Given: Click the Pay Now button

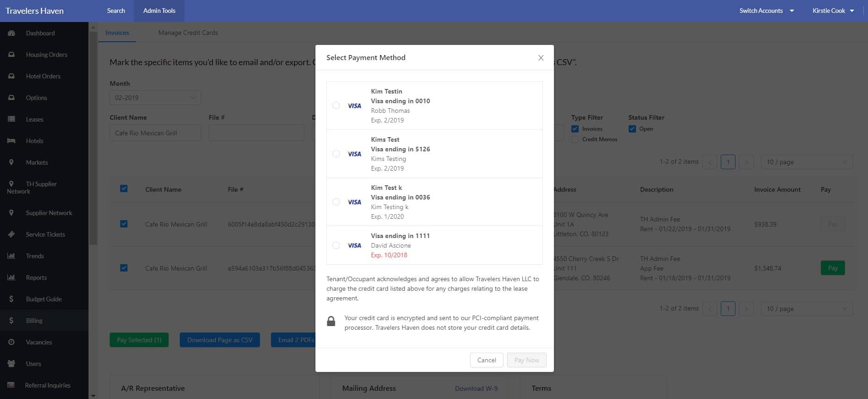Looking at the screenshot, I should 526,360.
